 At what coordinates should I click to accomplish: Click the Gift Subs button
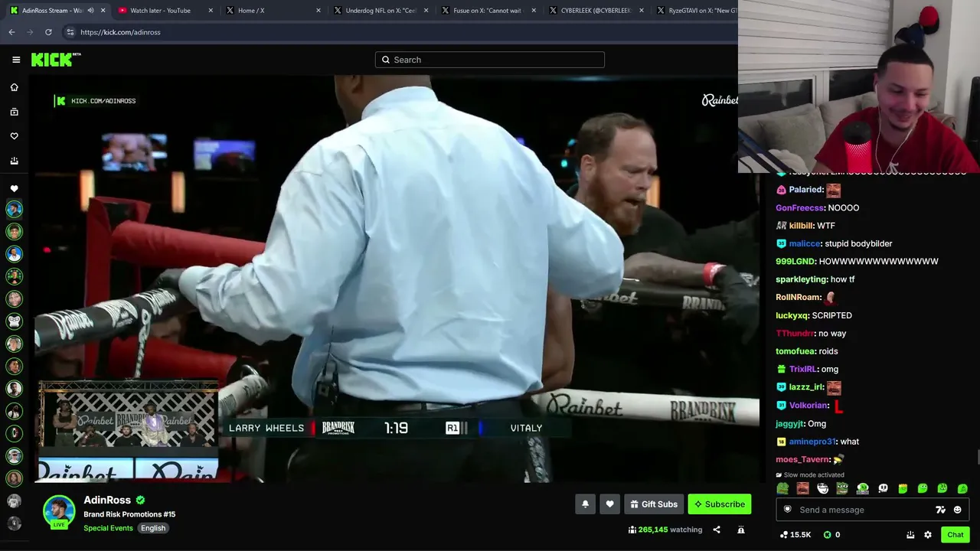click(653, 504)
